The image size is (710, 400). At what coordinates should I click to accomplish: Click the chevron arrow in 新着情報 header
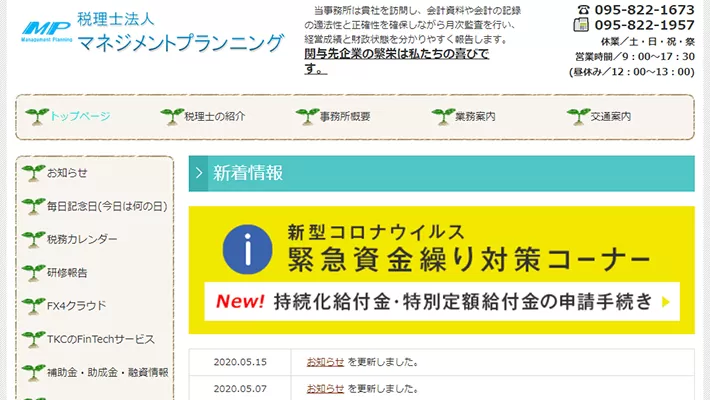200,173
